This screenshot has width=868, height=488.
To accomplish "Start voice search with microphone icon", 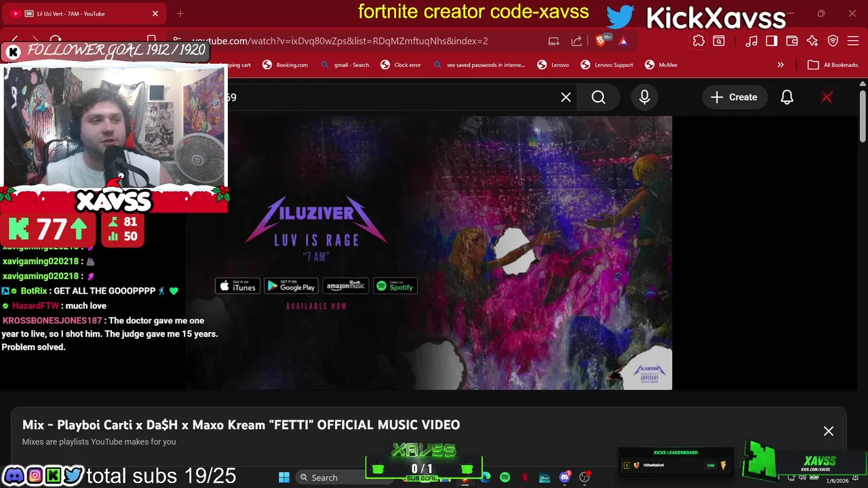I will pyautogui.click(x=644, y=98).
